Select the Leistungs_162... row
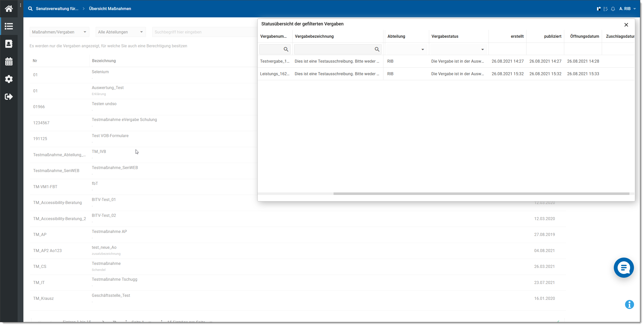This screenshot has height=326, width=644. coord(446,74)
